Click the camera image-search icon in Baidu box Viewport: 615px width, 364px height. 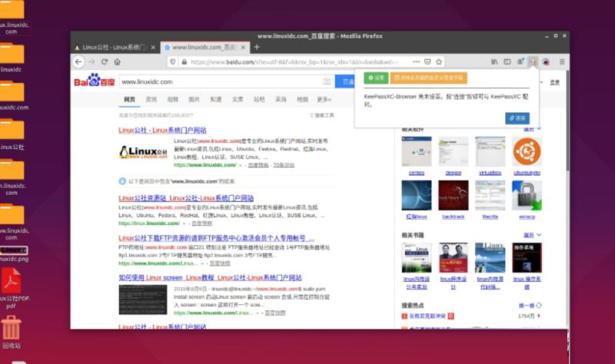[x=326, y=82]
